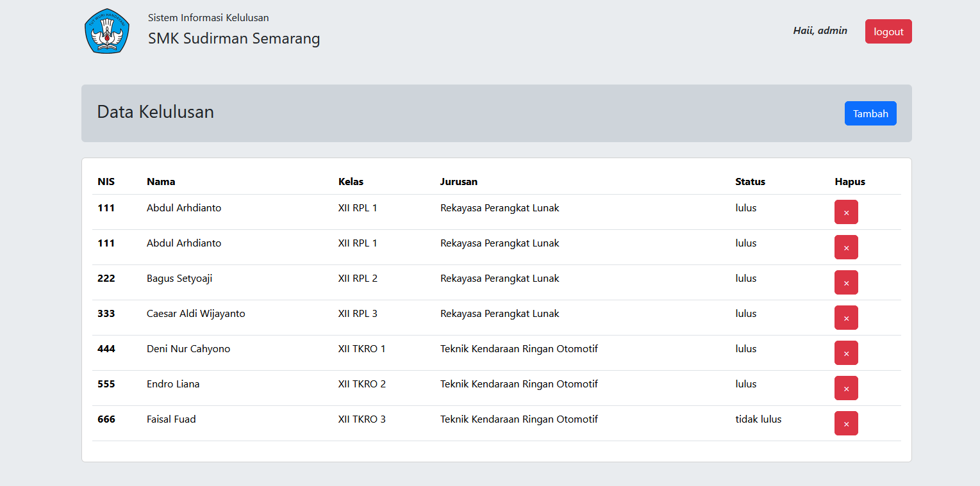Click the Nama column header
This screenshot has width=980, height=486.
pyautogui.click(x=161, y=182)
